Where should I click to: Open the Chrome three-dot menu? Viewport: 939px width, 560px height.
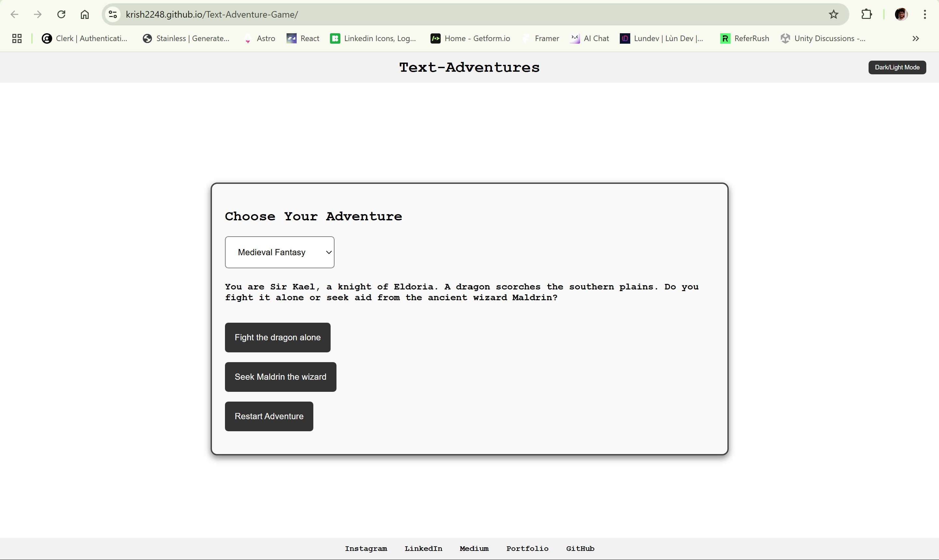925,14
